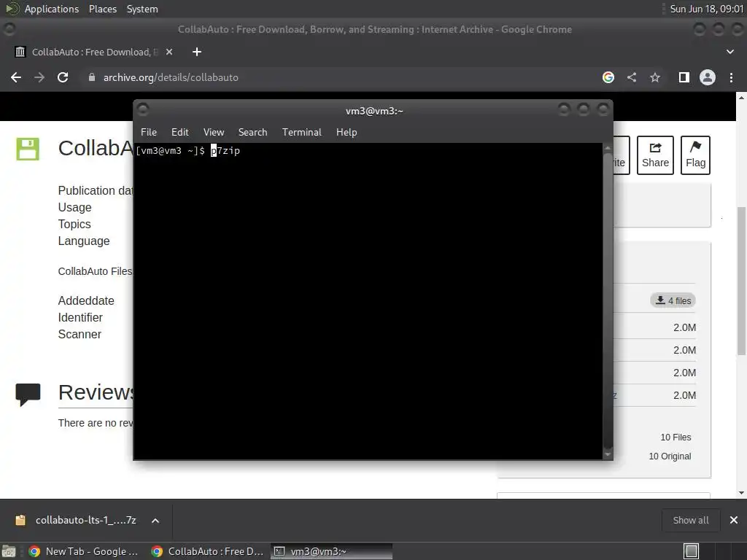This screenshot has width=747, height=560.
Task: Share this page via the toolbar icon
Action: [632, 77]
